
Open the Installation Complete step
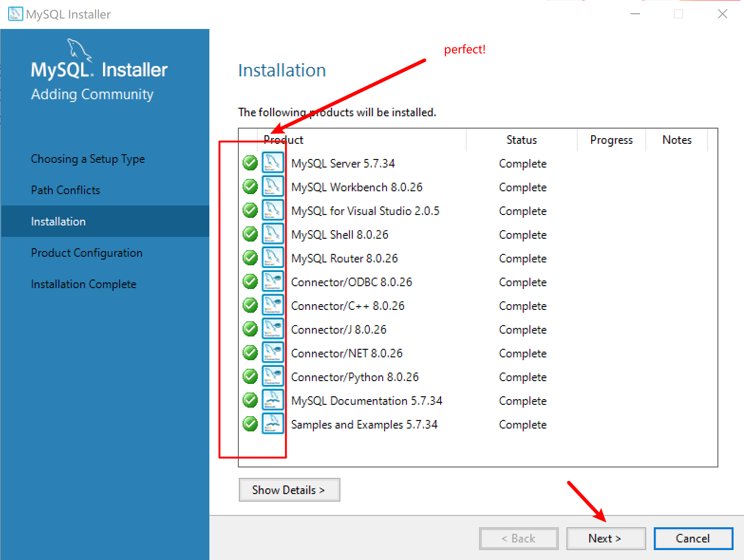tap(84, 284)
